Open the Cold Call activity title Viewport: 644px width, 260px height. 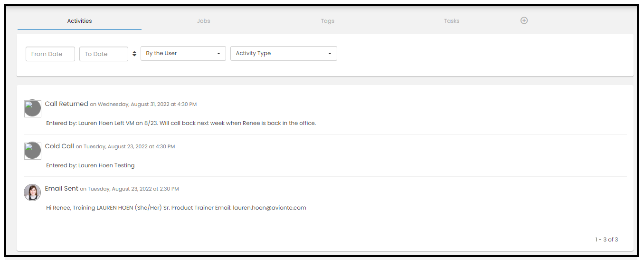(x=59, y=146)
